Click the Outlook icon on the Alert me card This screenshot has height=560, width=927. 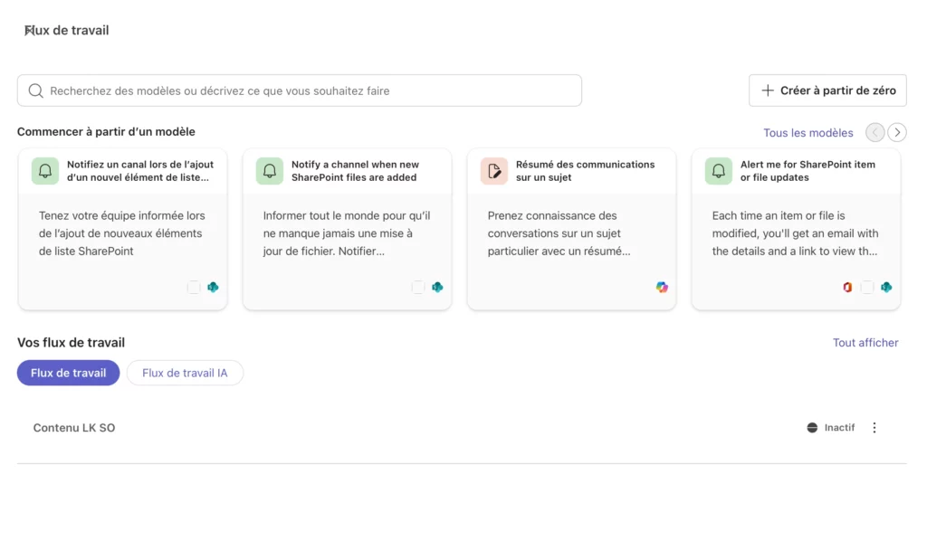pyautogui.click(x=848, y=287)
